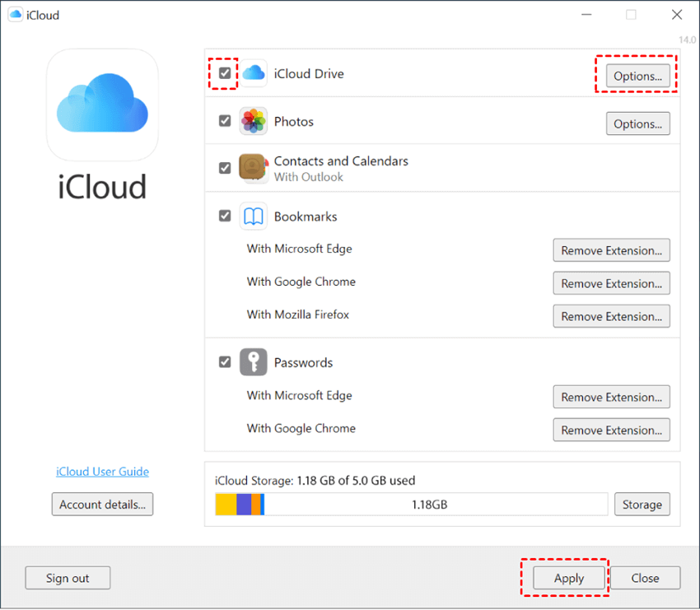
Task: Remove Passwords extension for Google Chrome
Action: pyautogui.click(x=611, y=430)
